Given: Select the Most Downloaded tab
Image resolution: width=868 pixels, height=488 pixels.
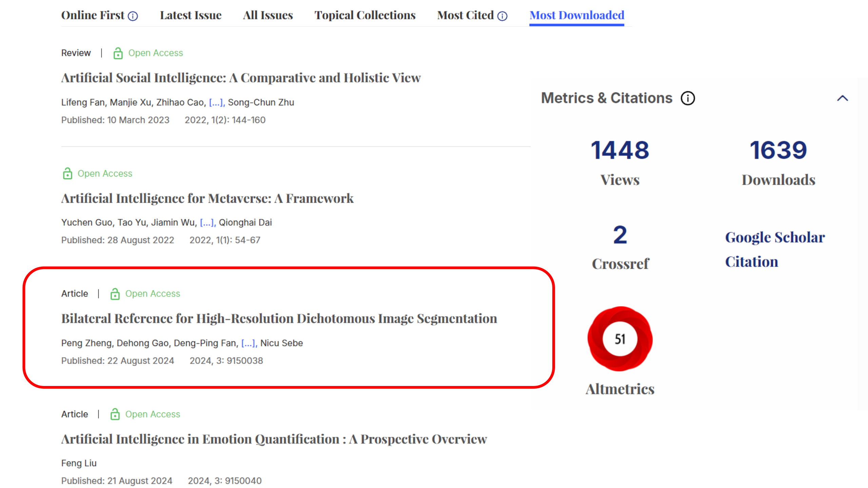Looking at the screenshot, I should click(576, 15).
